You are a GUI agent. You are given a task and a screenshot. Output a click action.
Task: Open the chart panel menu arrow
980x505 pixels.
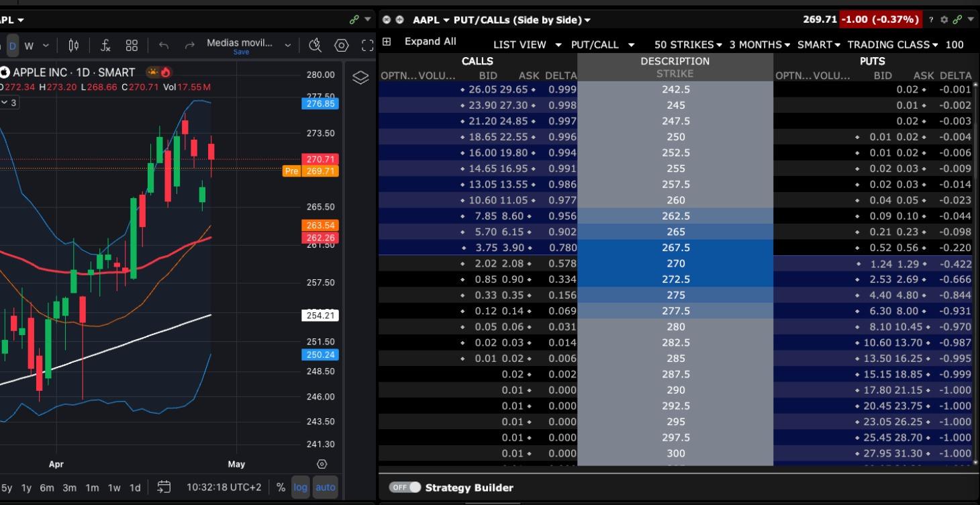[x=367, y=20]
